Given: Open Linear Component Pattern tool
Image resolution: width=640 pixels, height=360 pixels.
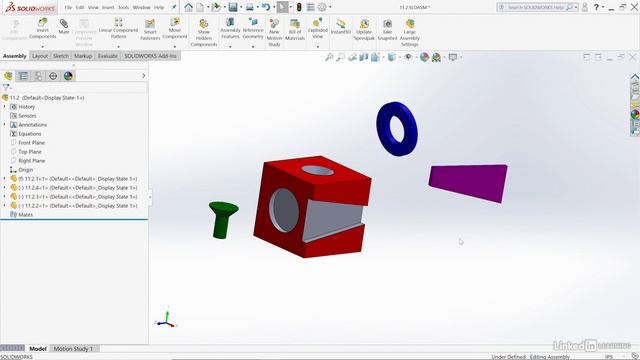Looking at the screenshot, I should [118, 29].
